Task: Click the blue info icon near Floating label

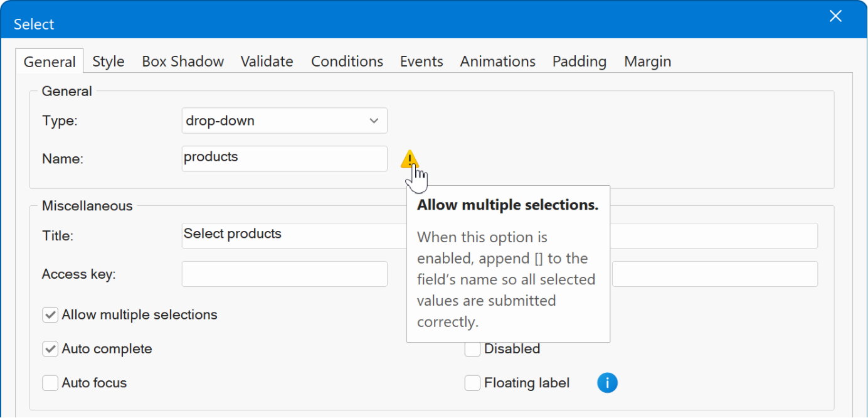Action: click(x=606, y=383)
